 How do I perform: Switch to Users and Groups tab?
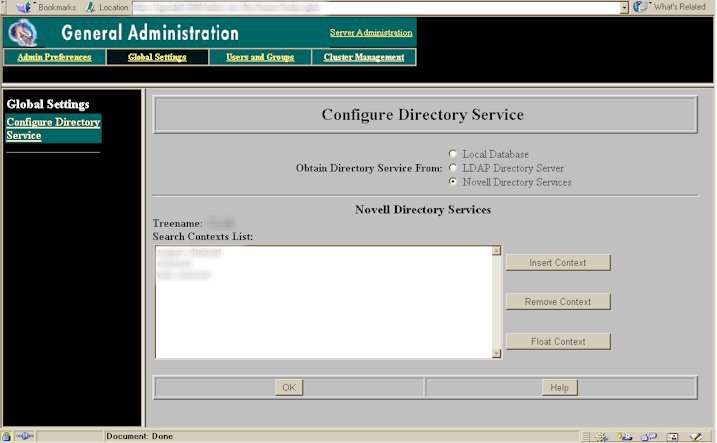(260, 57)
